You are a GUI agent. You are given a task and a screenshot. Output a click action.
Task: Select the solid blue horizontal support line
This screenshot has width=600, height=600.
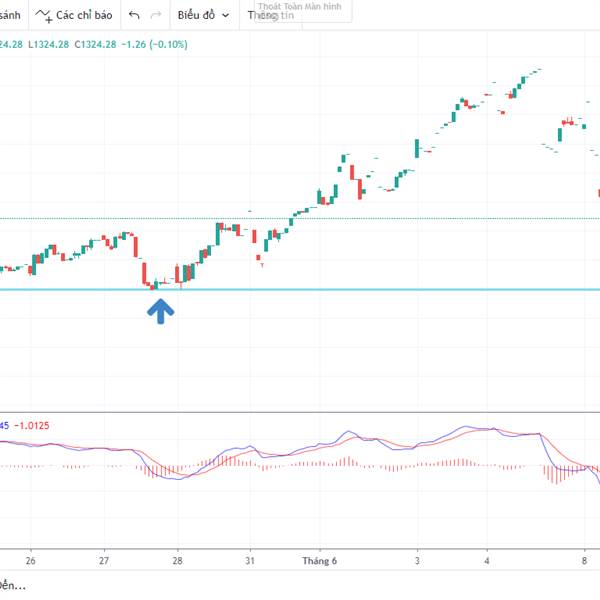point(300,290)
